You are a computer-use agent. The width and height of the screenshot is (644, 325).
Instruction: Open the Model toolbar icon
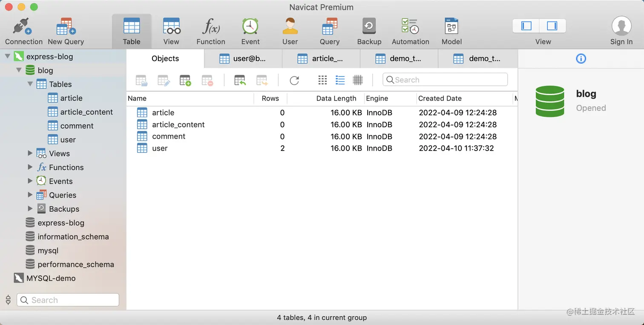(451, 31)
